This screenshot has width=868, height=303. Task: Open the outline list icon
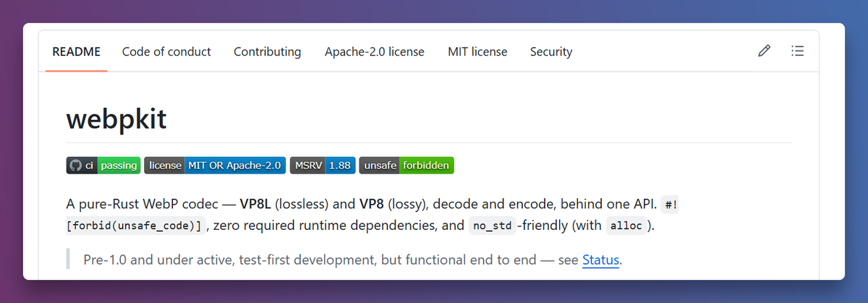tap(798, 51)
